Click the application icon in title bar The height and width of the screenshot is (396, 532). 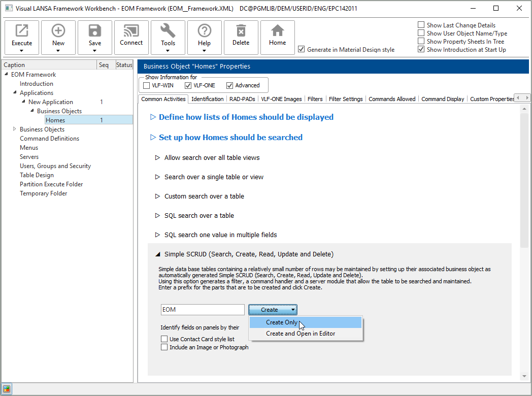click(9, 8)
